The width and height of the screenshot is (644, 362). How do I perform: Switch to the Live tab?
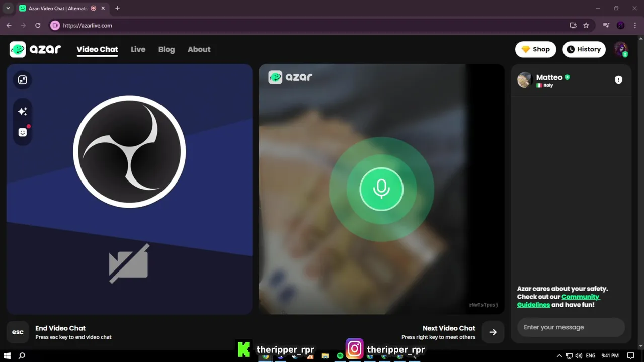[x=138, y=49]
